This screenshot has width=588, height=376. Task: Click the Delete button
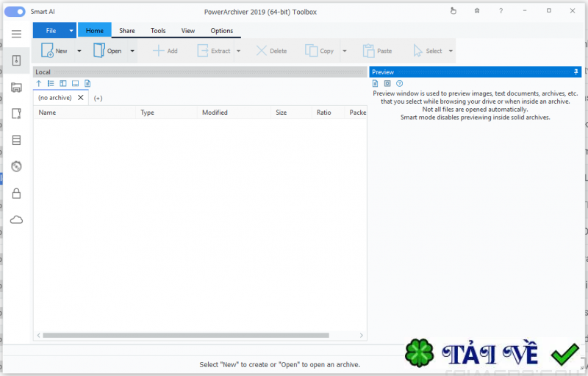(x=271, y=51)
